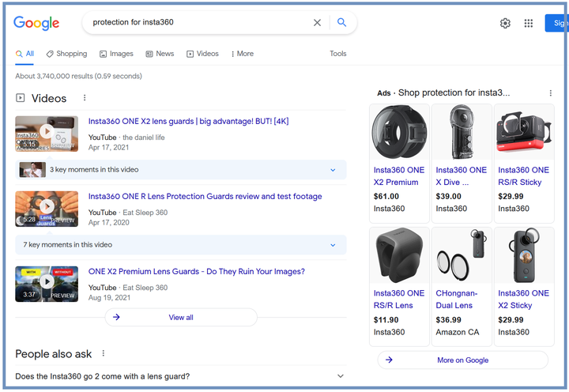Click the View all videos button
The width and height of the screenshot is (569, 392).
tap(181, 317)
